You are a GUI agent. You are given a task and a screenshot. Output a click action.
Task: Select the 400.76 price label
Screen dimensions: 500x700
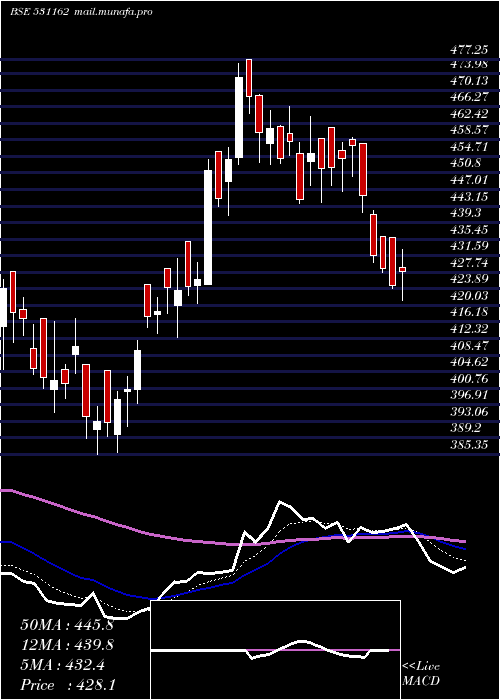pyautogui.click(x=469, y=379)
